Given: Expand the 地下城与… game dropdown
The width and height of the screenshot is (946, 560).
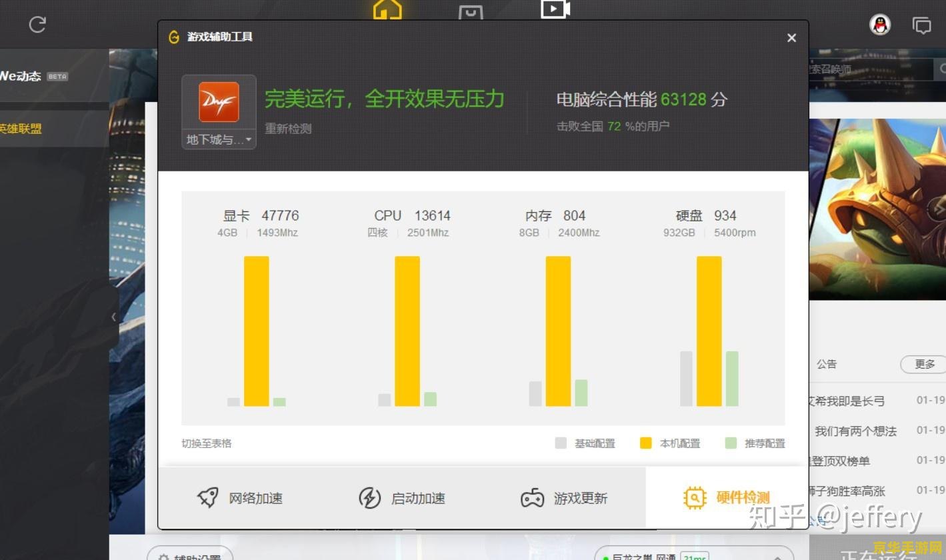Looking at the screenshot, I should pos(219,139).
